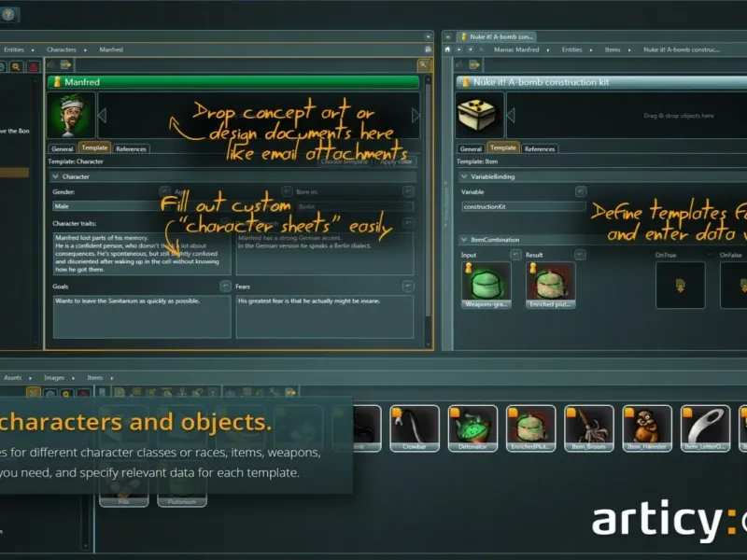
Task: Click the Manfred panel vertical scrollbar
Action: (428, 200)
